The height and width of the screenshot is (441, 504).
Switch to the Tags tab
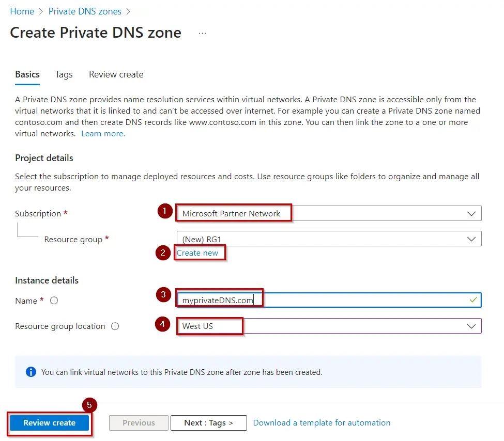click(x=64, y=74)
